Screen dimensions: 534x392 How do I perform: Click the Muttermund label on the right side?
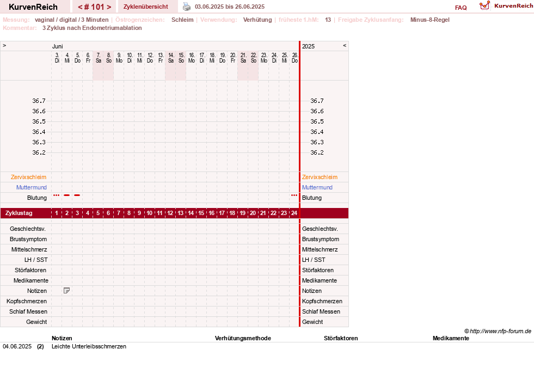coord(317,187)
